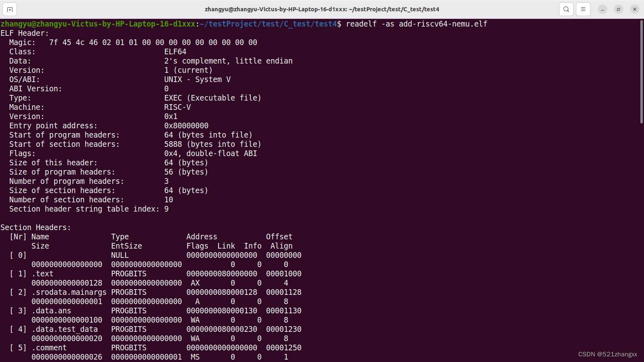Click '5888 (bytes into file)' value
644x362 pixels.
(x=213, y=144)
